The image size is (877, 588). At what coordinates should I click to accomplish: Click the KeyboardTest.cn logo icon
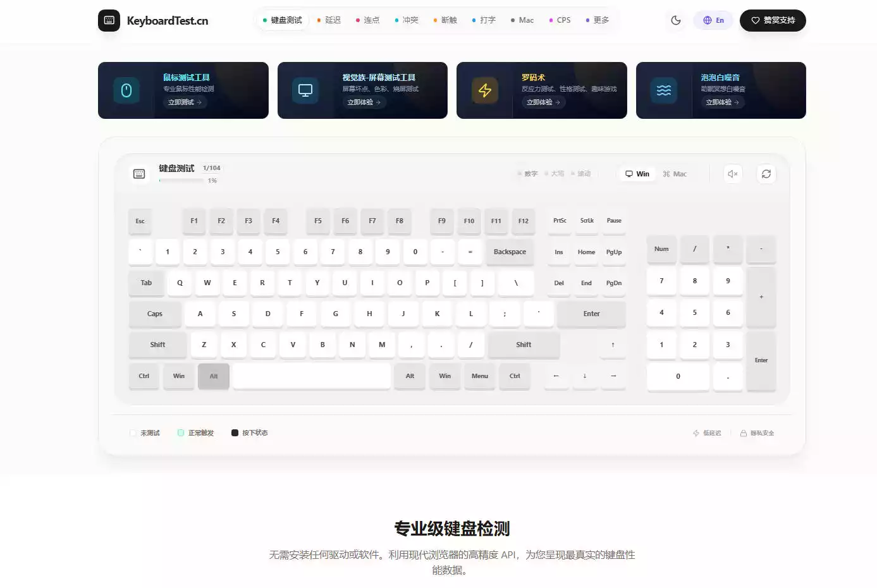click(x=109, y=20)
